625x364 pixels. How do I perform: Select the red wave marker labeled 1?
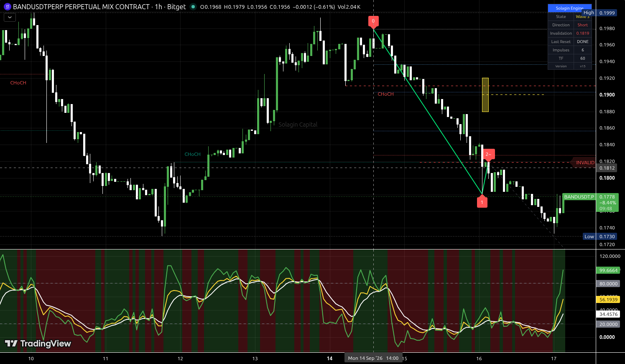coord(482,201)
